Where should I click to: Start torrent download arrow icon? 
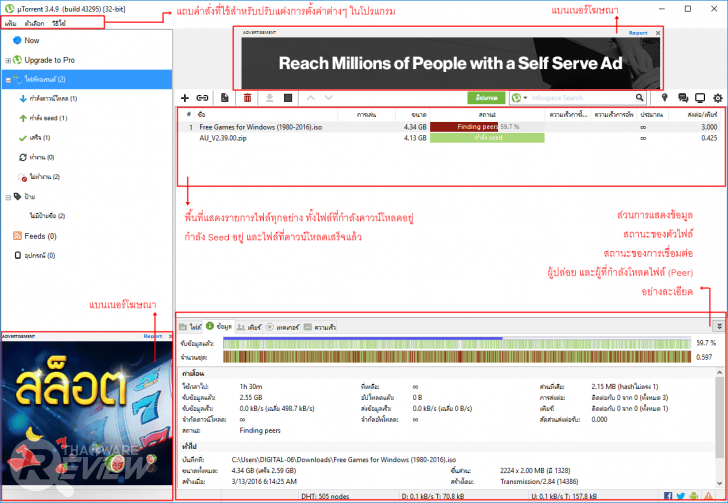coord(269,98)
